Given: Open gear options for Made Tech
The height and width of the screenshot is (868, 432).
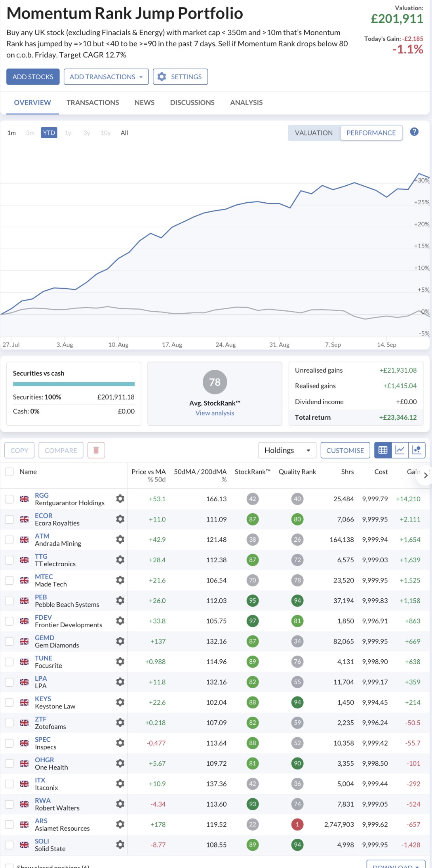Looking at the screenshot, I should 120,580.
